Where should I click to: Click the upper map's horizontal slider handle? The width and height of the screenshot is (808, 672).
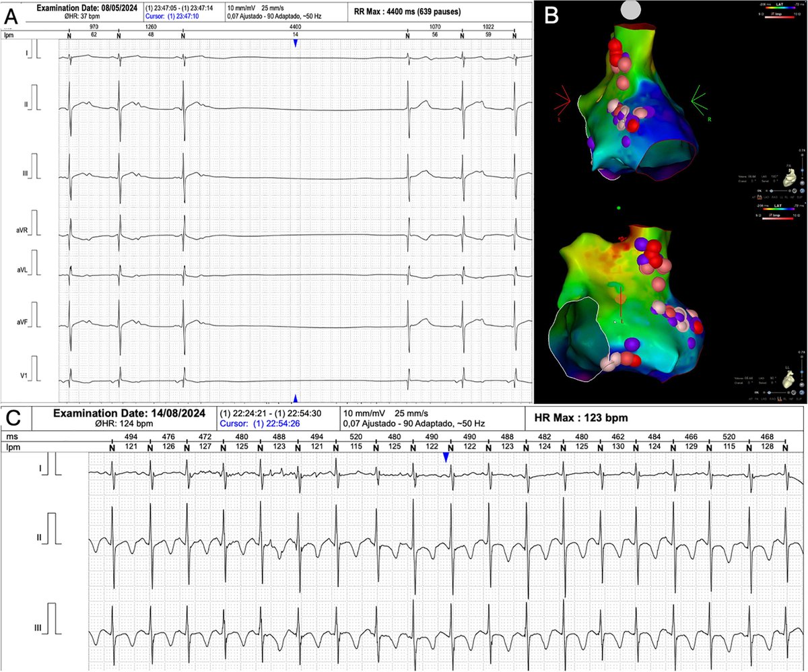pyautogui.click(x=772, y=191)
